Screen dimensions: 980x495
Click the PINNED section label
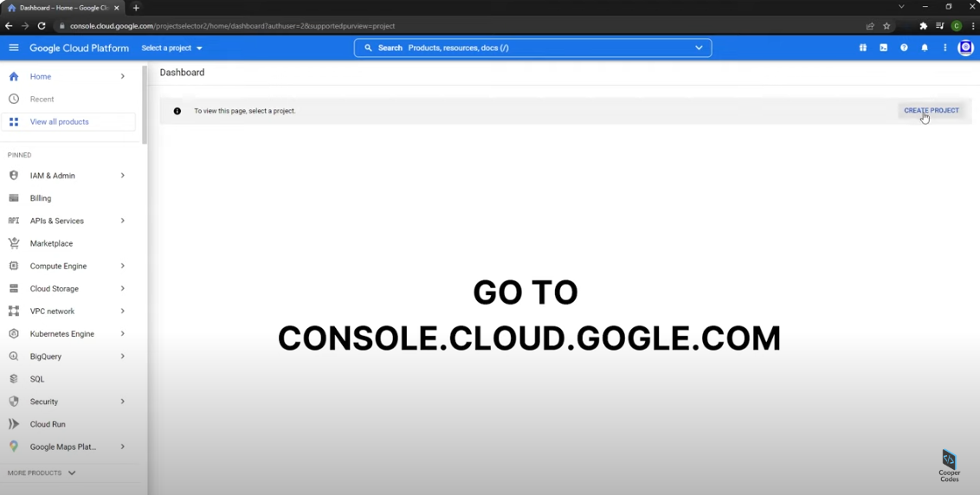coord(19,155)
